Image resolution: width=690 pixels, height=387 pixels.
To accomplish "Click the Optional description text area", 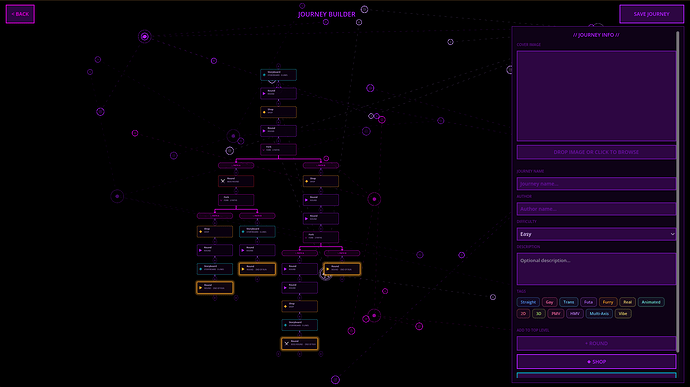I will click(x=596, y=269).
